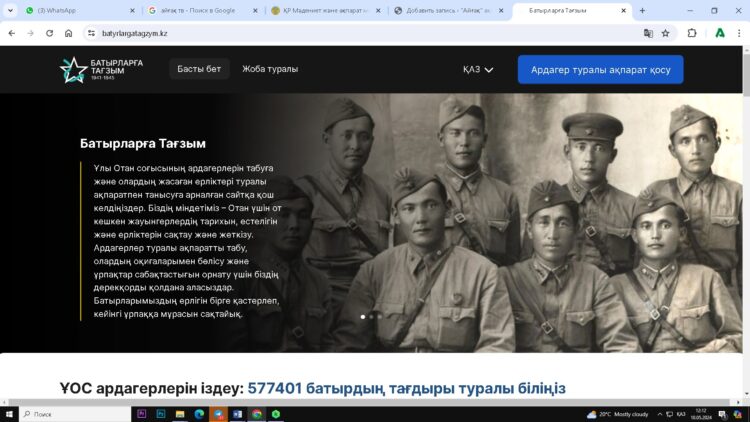This screenshot has height=422, width=750.
Task: Switch the ҚАЗ keyboard language indicator
Action: pyautogui.click(x=681, y=414)
